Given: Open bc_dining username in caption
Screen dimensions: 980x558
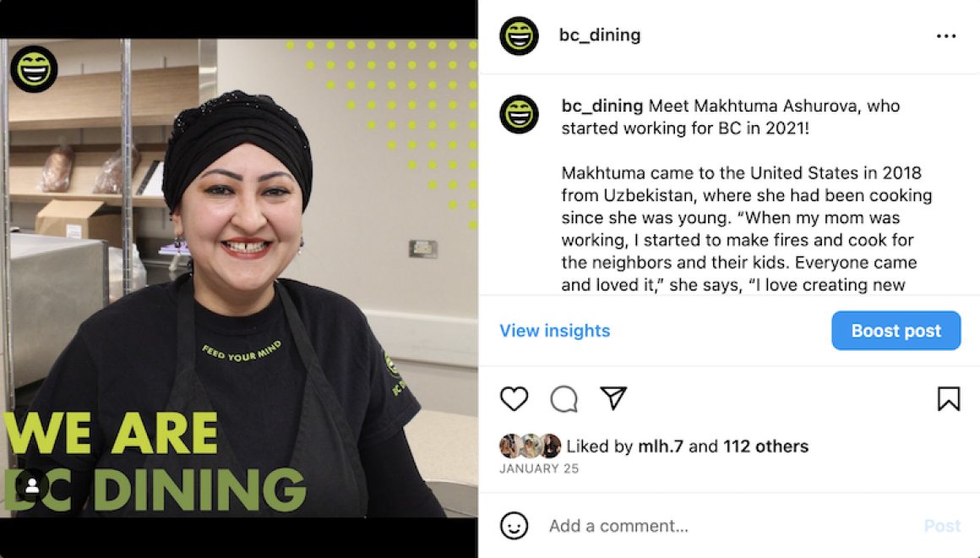Looking at the screenshot, I should (602, 106).
